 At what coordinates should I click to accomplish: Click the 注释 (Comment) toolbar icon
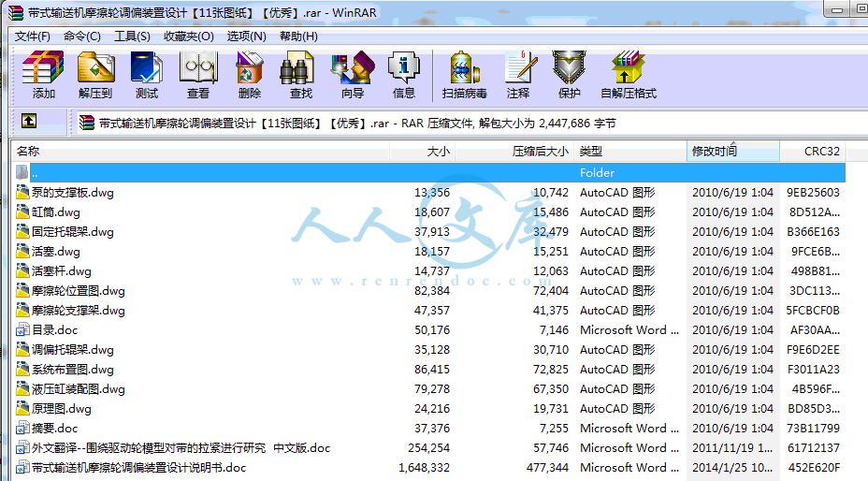click(x=519, y=75)
